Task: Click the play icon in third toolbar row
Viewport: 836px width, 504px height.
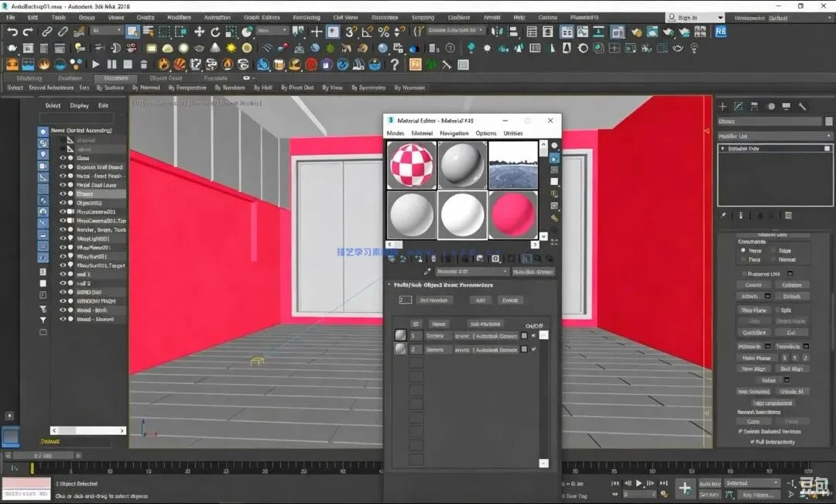Action: tap(96, 64)
